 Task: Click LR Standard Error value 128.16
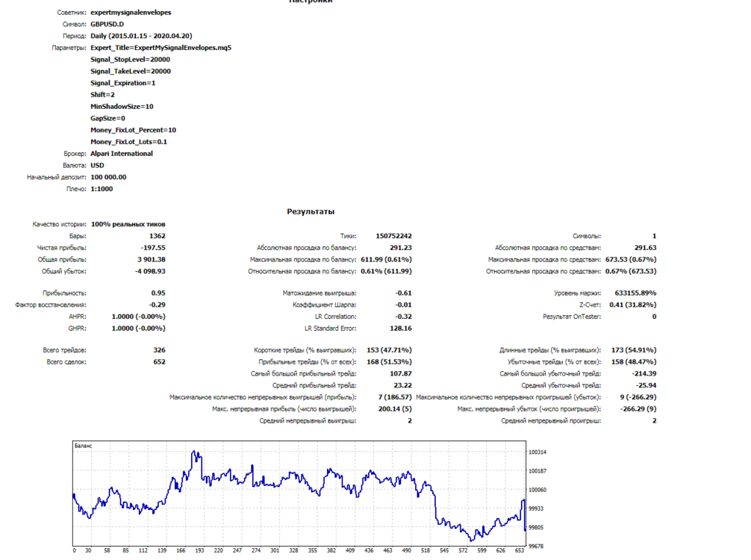(x=401, y=328)
